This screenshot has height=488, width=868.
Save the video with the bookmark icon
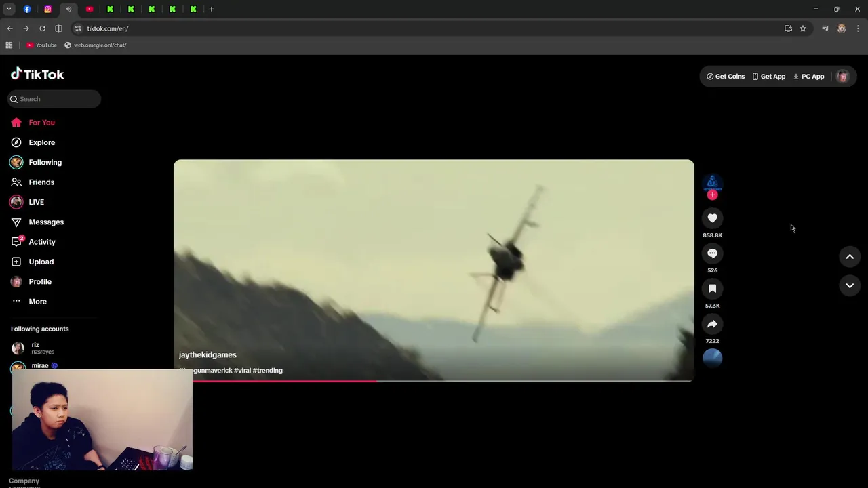tap(712, 289)
